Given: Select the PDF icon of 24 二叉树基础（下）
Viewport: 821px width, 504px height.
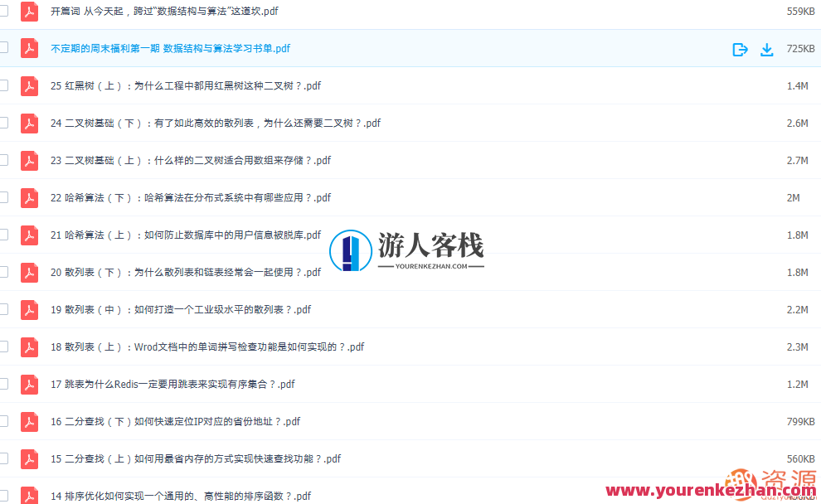Looking at the screenshot, I should click(29, 123).
